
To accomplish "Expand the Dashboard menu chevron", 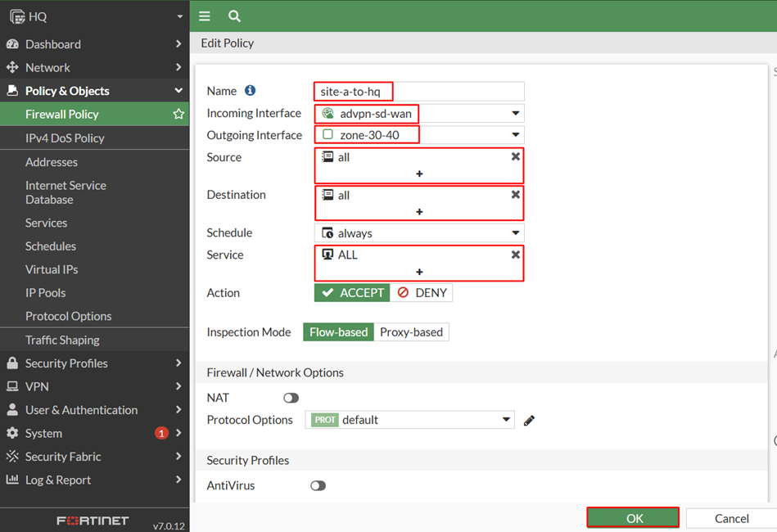I will click(178, 44).
